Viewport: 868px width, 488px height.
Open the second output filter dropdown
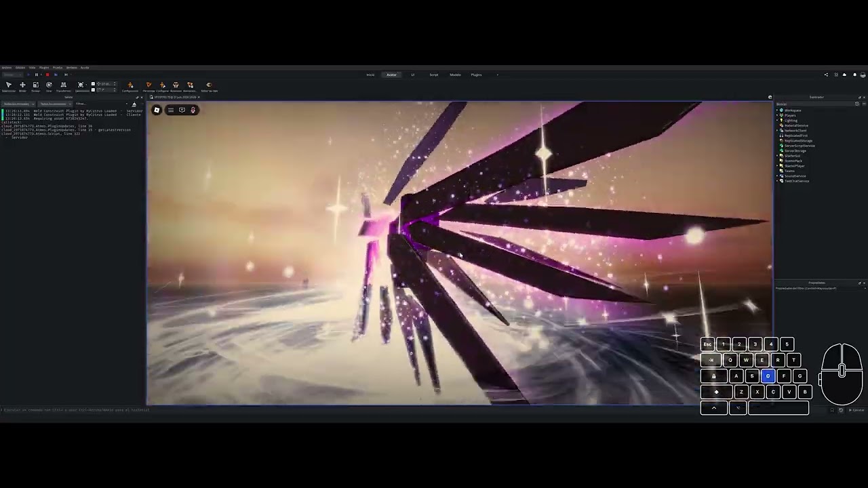click(55, 104)
